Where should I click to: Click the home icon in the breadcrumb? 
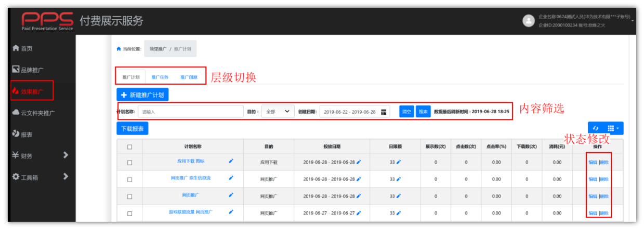click(x=119, y=49)
